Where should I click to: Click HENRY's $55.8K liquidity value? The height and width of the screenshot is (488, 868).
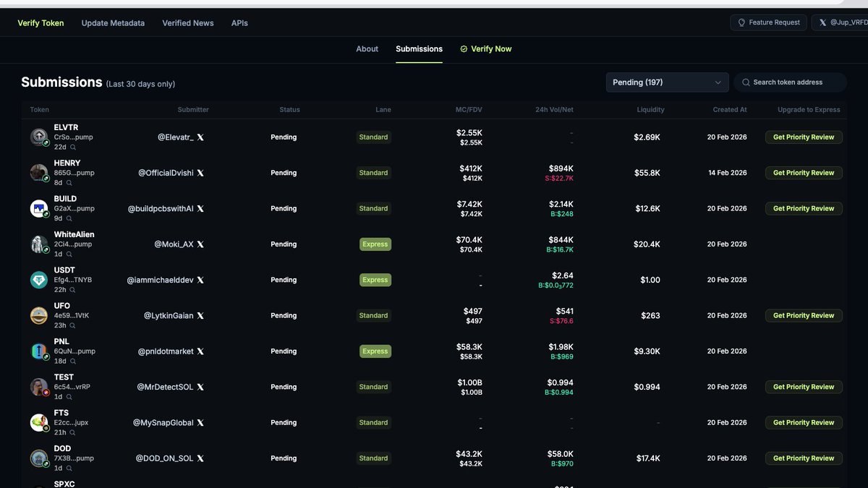[647, 173]
